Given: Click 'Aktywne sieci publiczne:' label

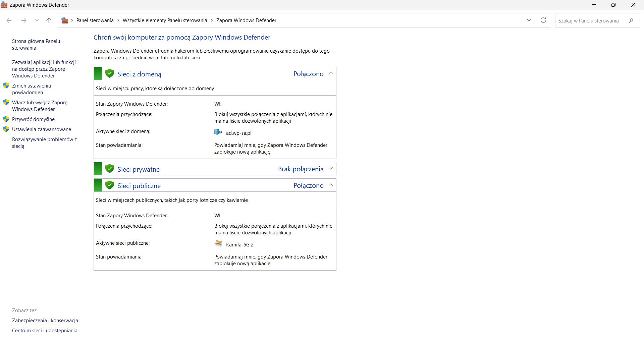Looking at the screenshot, I should tap(123, 243).
